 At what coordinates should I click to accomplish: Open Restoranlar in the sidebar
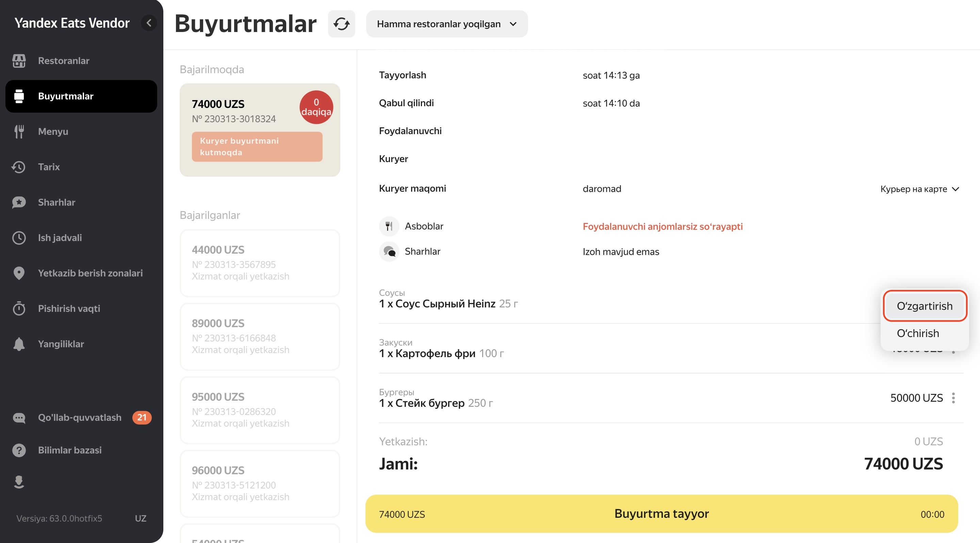81,61
